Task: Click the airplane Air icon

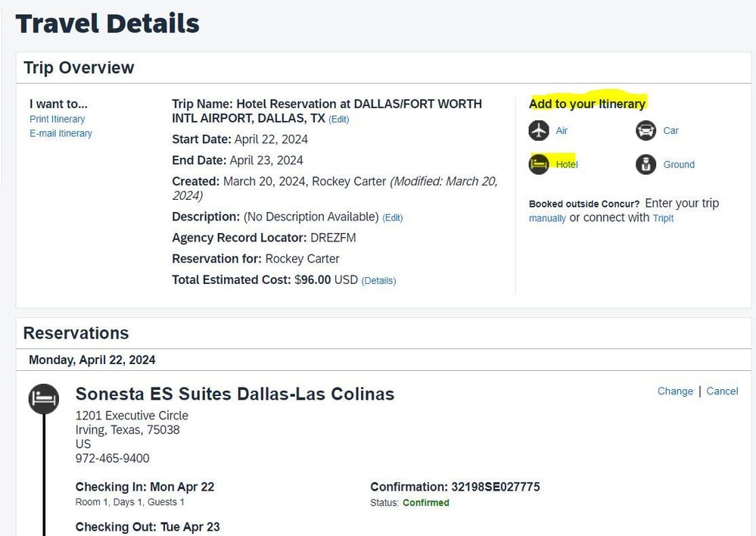Action: click(539, 131)
